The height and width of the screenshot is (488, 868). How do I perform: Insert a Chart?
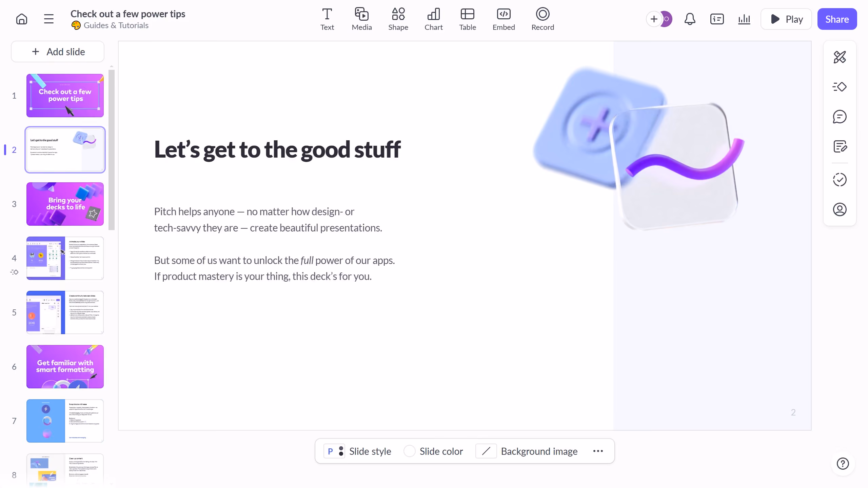434,19
